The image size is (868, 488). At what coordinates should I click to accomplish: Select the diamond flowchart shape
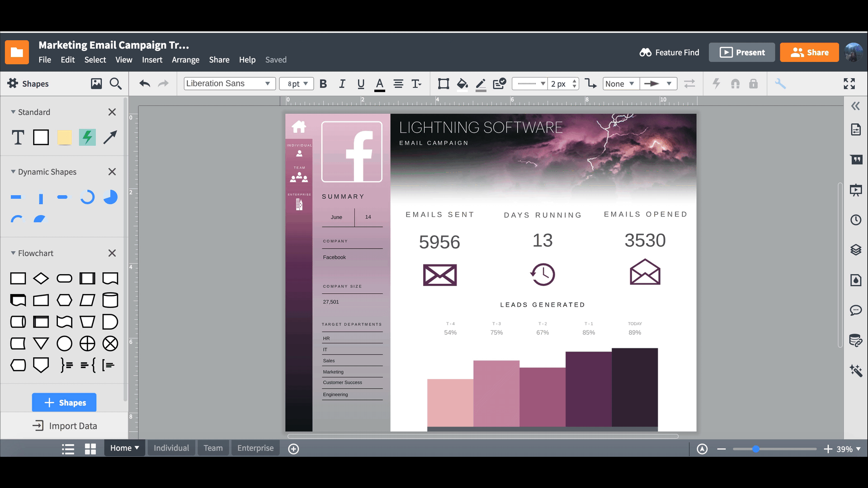click(41, 278)
